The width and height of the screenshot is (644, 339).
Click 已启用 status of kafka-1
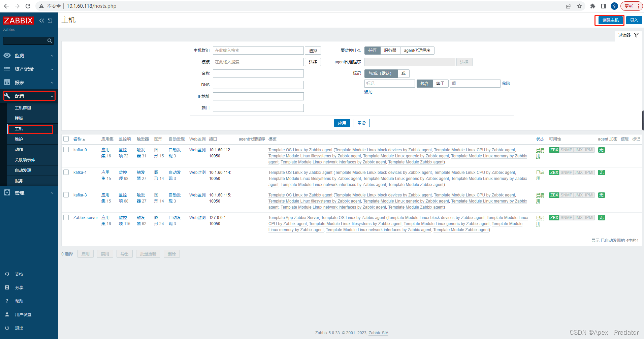coord(540,176)
